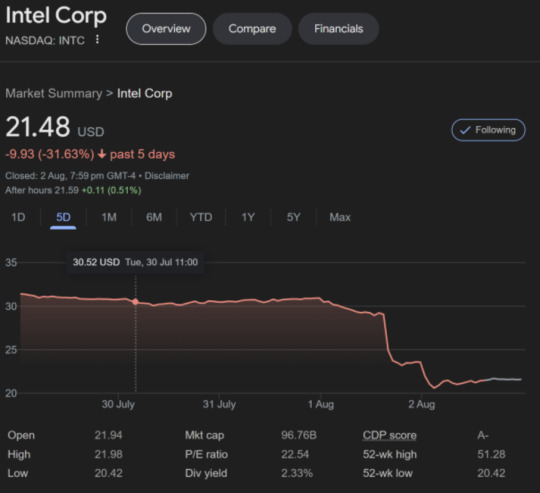Open the three-dot menu beside NASDAQ: INTC

coord(97,40)
